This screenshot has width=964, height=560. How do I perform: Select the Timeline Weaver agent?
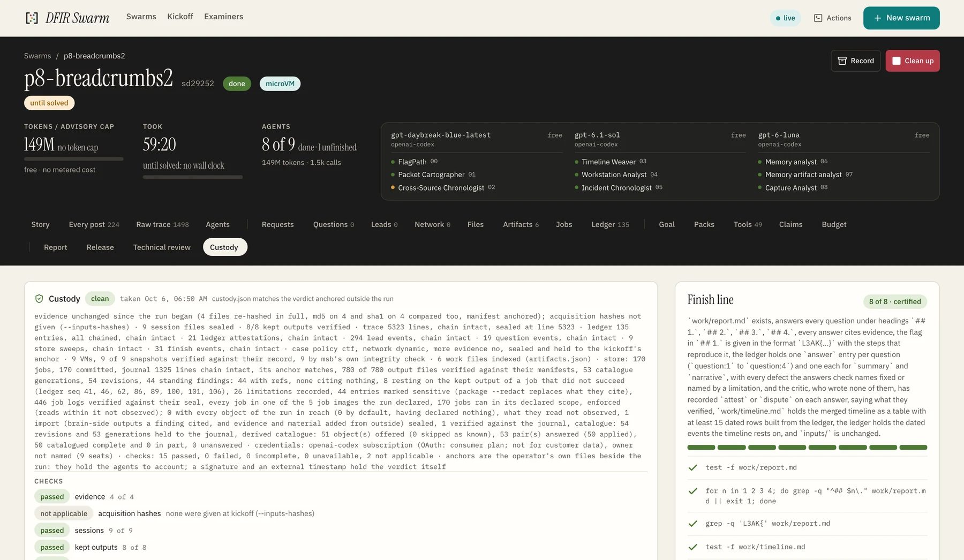coord(611,162)
